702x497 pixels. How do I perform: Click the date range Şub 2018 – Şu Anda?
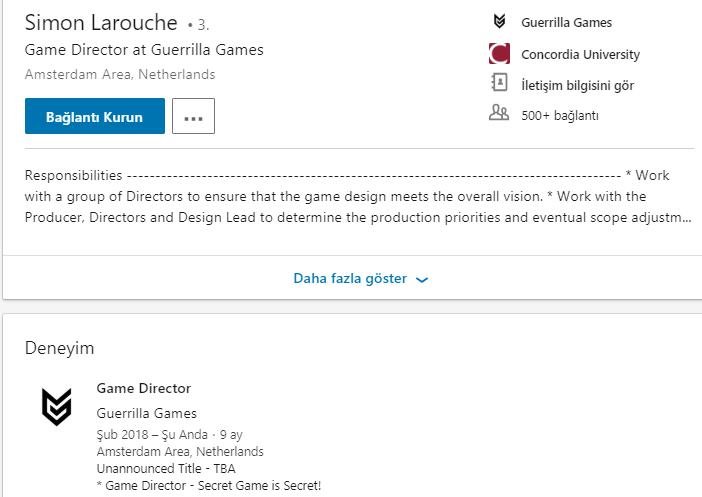click(x=152, y=434)
